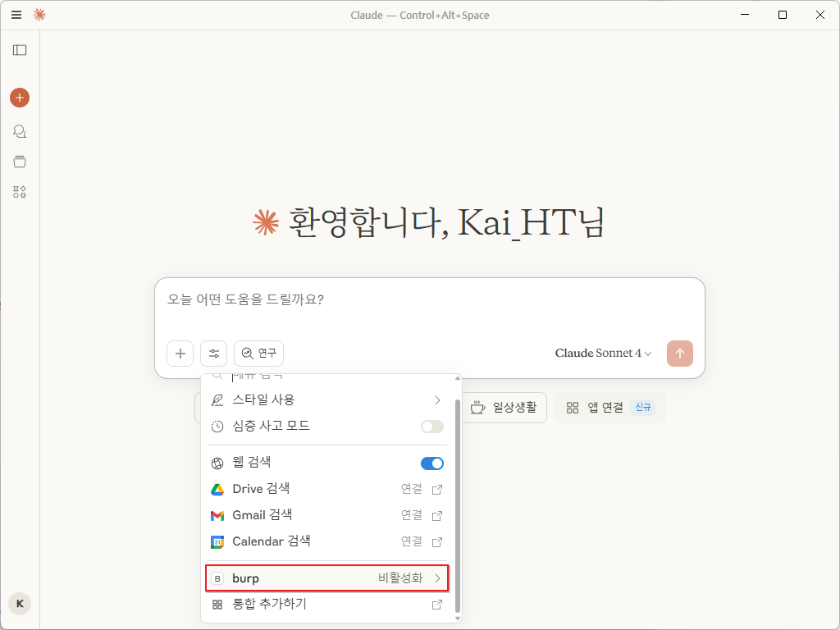Image resolution: width=840 pixels, height=630 pixels.
Task: Click the Google Drive icon
Action: pyautogui.click(x=217, y=490)
